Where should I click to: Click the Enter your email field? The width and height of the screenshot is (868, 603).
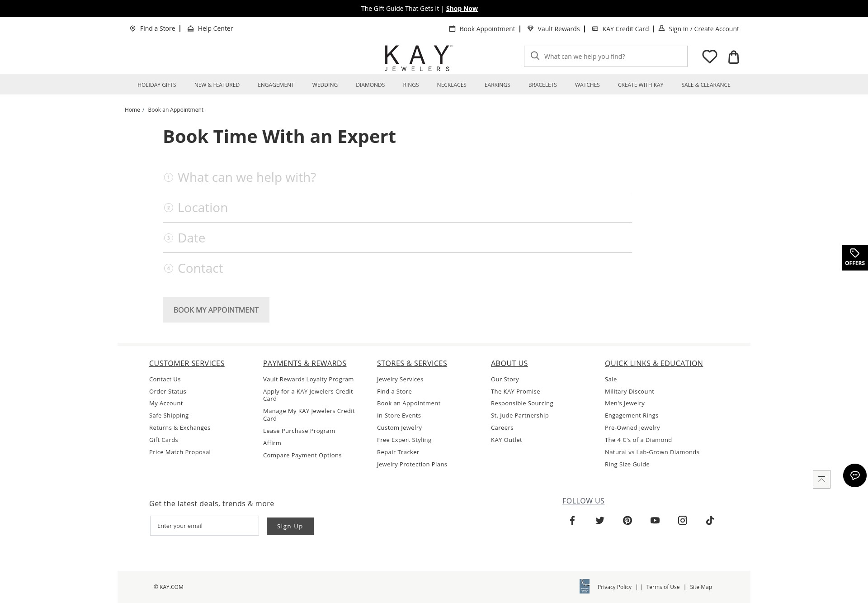click(x=204, y=526)
